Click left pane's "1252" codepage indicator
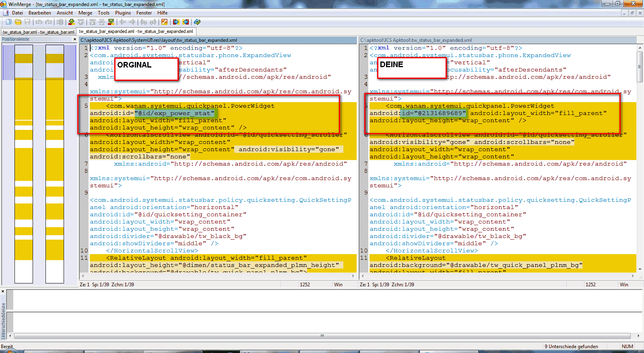Viewport: 644px width, 353px height. 305,285
